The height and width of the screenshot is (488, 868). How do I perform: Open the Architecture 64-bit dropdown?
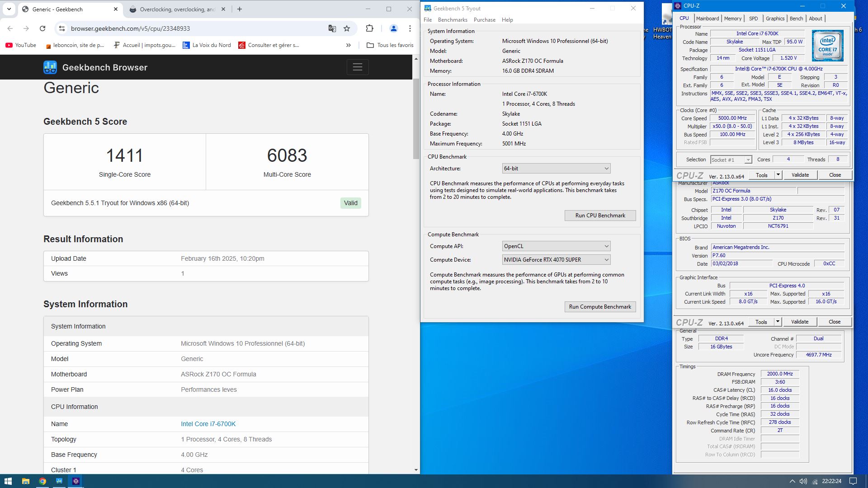tap(556, 169)
